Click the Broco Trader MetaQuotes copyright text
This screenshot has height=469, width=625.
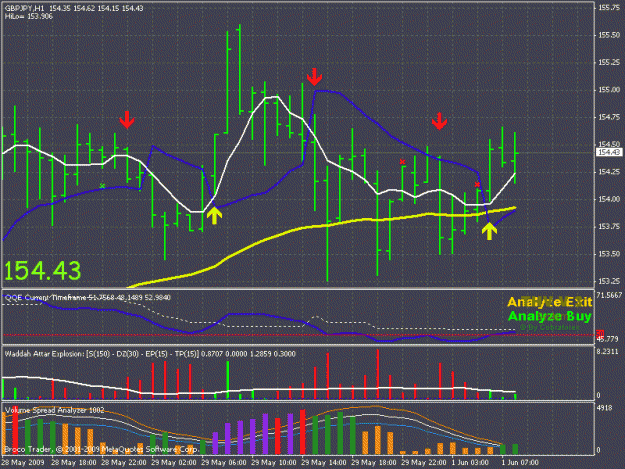point(101,449)
